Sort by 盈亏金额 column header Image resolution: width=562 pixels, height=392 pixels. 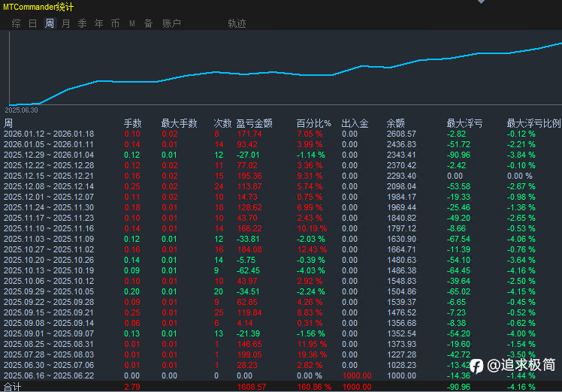pyautogui.click(x=254, y=123)
